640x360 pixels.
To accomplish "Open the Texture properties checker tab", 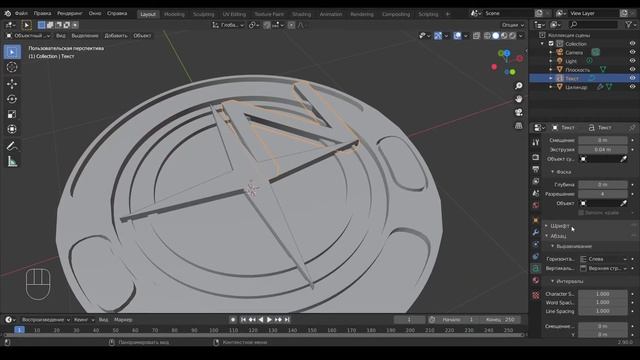I will tap(536, 295).
